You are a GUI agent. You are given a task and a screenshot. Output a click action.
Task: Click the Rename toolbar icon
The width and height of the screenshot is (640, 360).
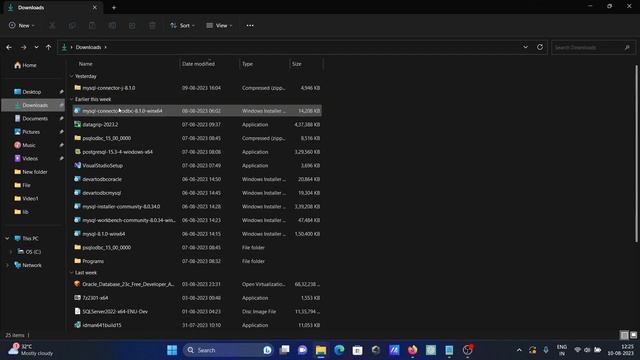click(x=112, y=26)
